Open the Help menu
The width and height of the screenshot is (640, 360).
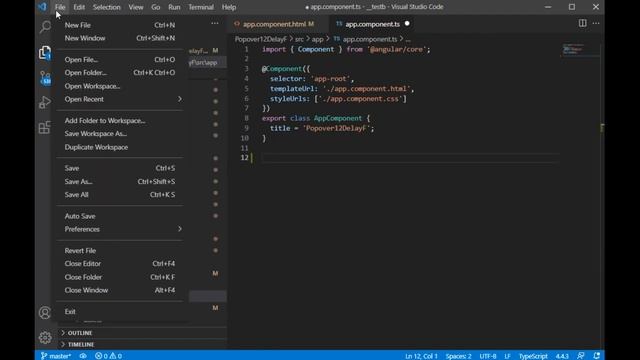pyautogui.click(x=229, y=7)
